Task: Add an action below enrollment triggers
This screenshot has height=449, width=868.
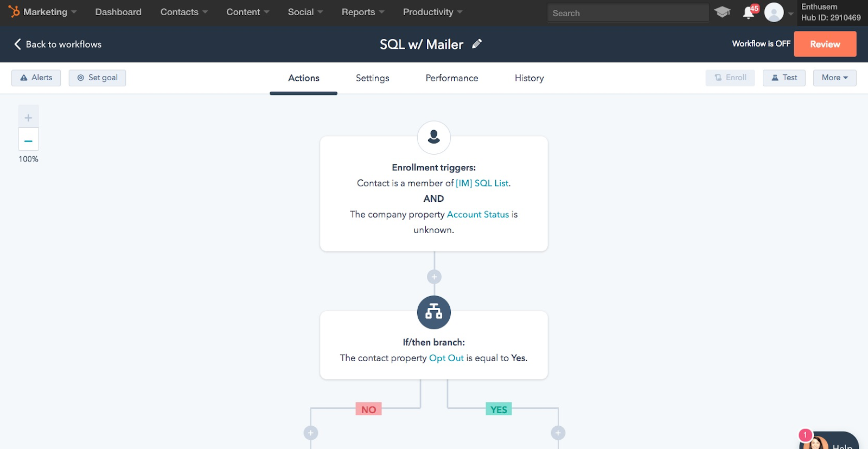Action: pos(434,277)
